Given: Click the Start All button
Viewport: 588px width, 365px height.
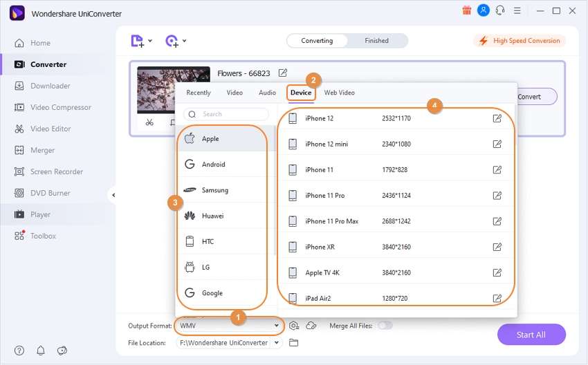Looking at the screenshot, I should point(531,335).
